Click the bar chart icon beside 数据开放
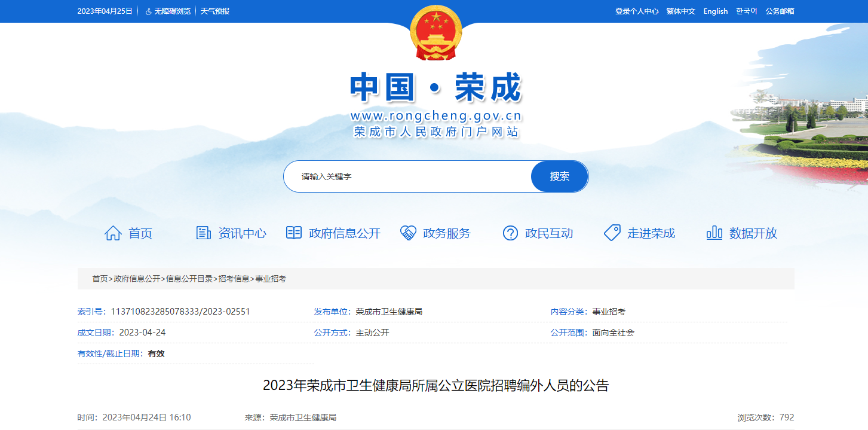Screen dimensions: 868x430 pyautogui.click(x=714, y=233)
